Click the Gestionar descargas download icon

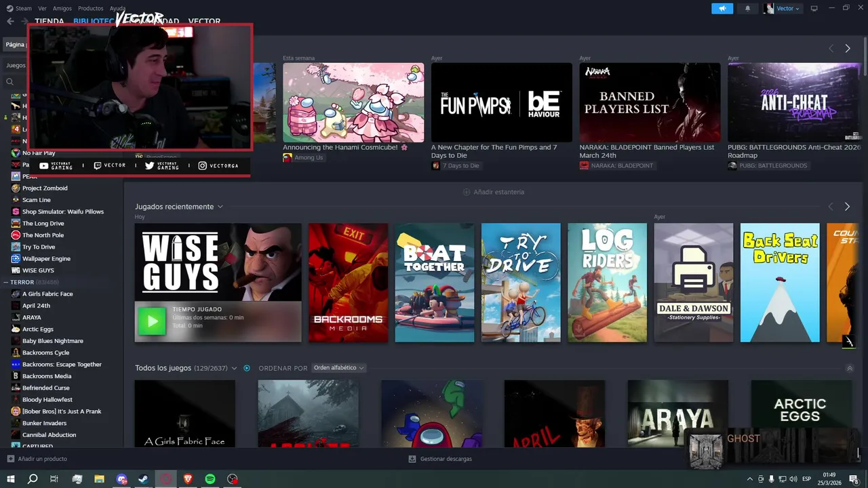412,459
